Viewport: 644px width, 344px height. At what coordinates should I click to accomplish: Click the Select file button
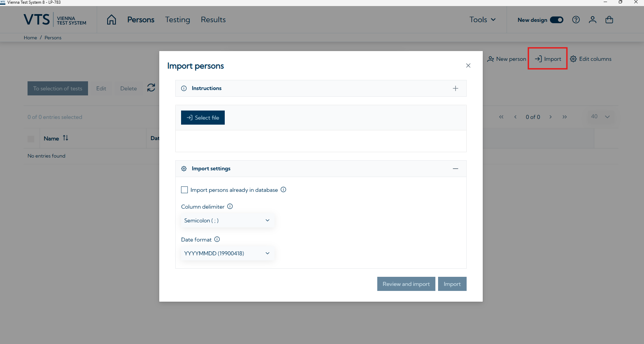pos(203,118)
